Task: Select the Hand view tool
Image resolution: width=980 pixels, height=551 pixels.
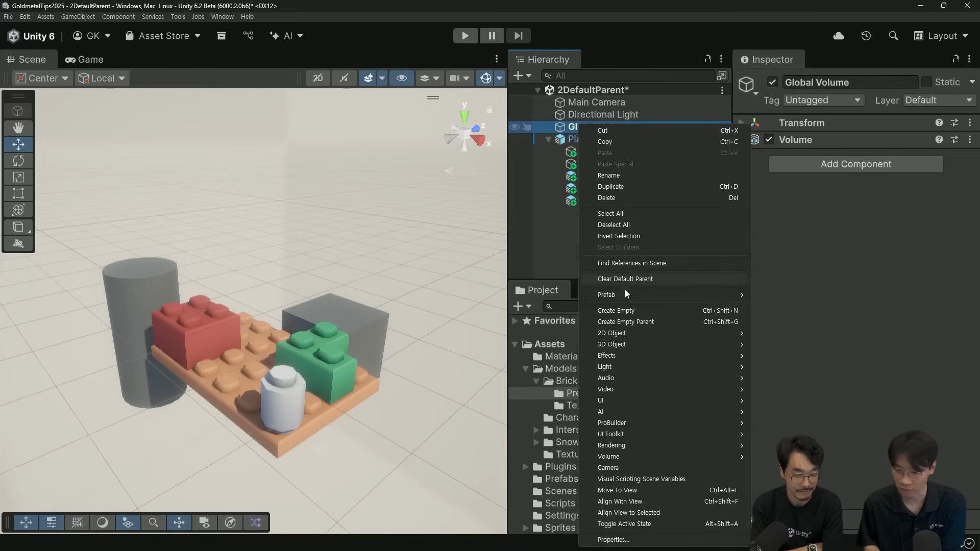Action: [18, 128]
